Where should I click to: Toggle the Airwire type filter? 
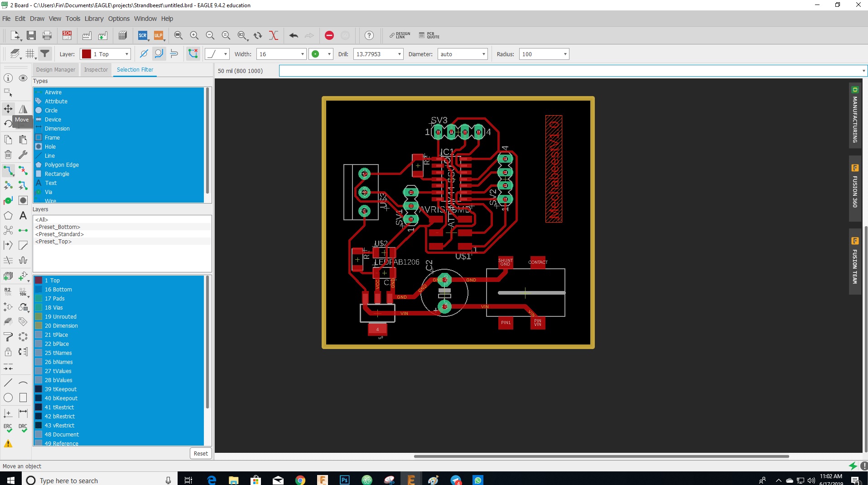click(53, 92)
